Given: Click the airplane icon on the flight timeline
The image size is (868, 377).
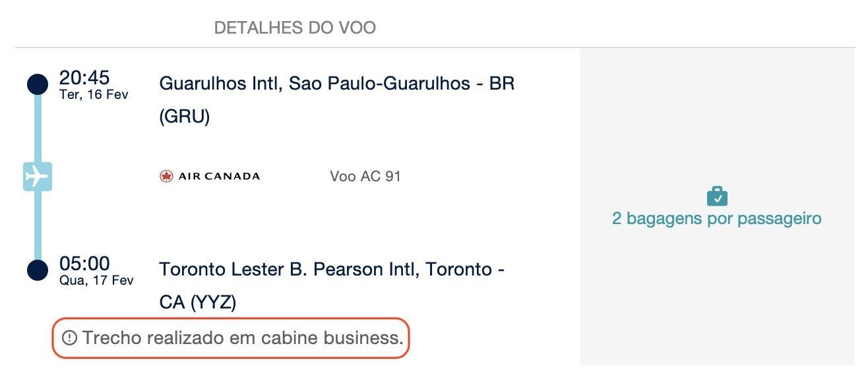Looking at the screenshot, I should pos(38,177).
